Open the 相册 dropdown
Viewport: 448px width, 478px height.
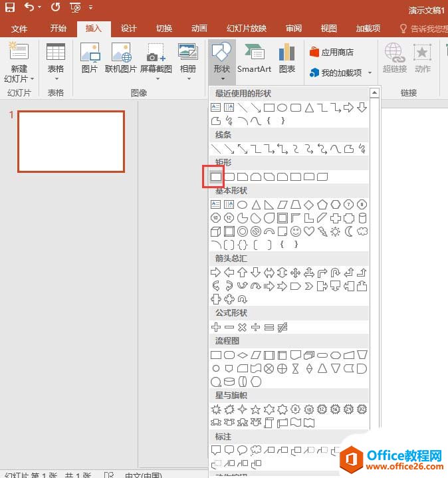coord(188,62)
